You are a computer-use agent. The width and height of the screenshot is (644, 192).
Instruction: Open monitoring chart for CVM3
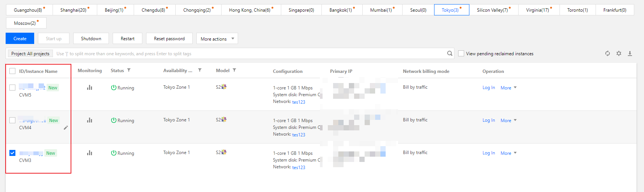(89, 153)
